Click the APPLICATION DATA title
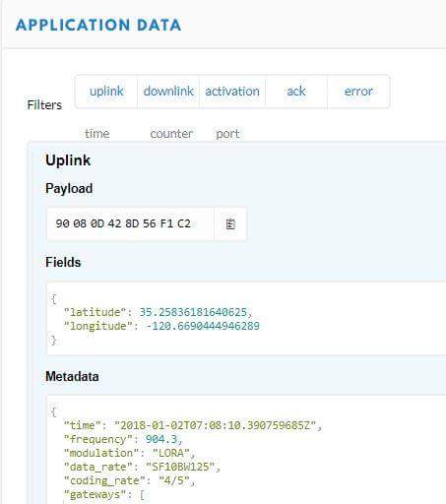Viewport: 446px width, 504px height. 98,25
